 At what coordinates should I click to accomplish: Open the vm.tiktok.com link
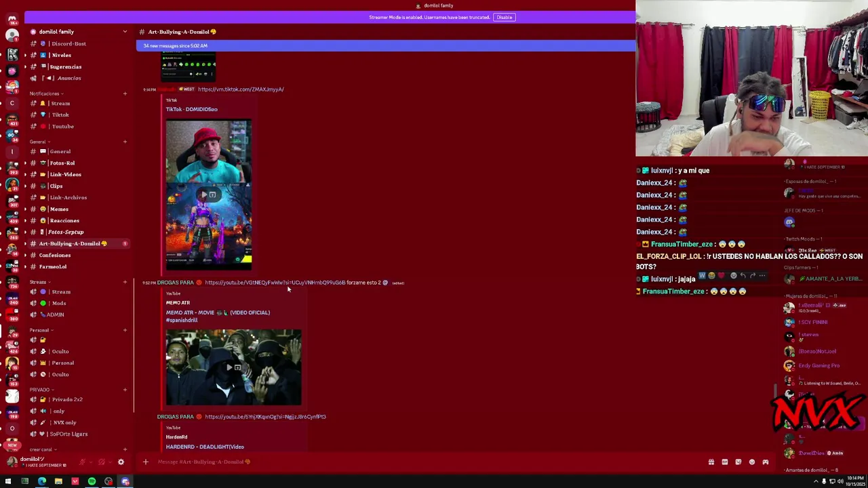pos(241,89)
